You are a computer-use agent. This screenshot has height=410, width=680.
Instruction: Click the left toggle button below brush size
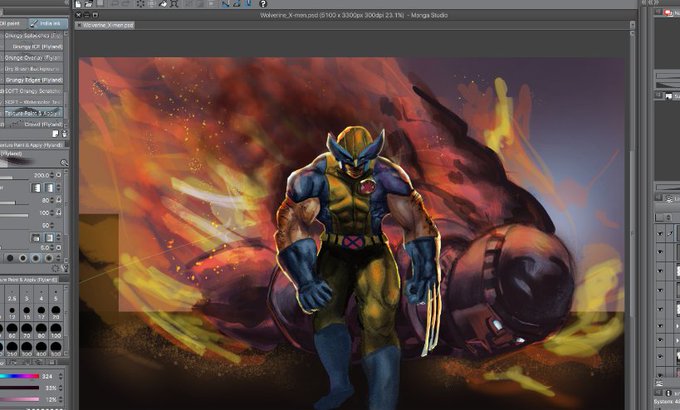pyautogui.click(x=36, y=188)
